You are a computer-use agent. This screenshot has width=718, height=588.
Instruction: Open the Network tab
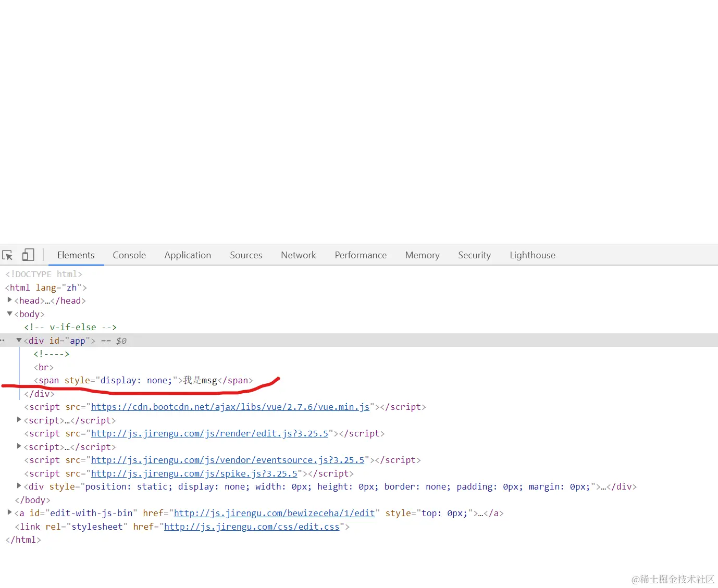tap(299, 255)
